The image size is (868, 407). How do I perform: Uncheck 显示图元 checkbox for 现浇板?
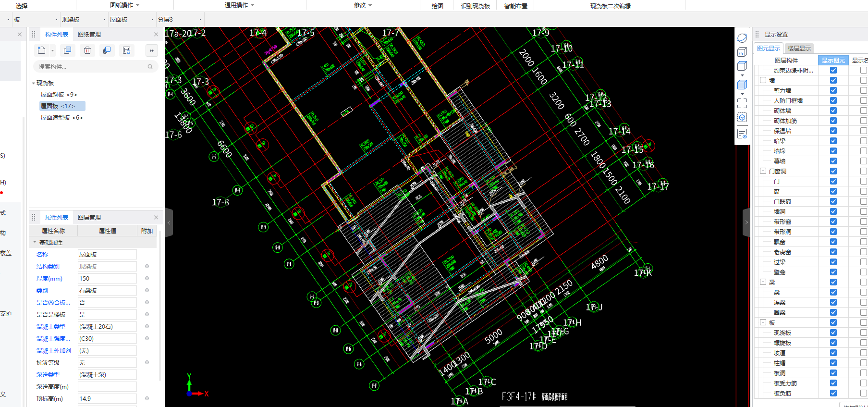833,333
